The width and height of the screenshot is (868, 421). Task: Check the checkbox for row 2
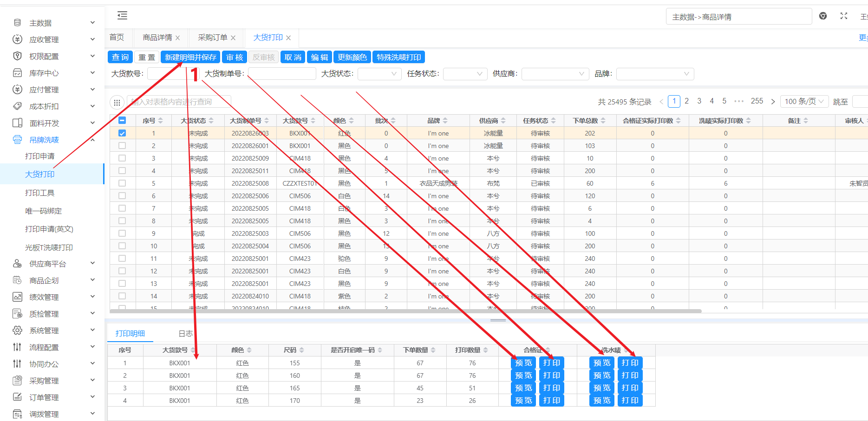click(122, 146)
